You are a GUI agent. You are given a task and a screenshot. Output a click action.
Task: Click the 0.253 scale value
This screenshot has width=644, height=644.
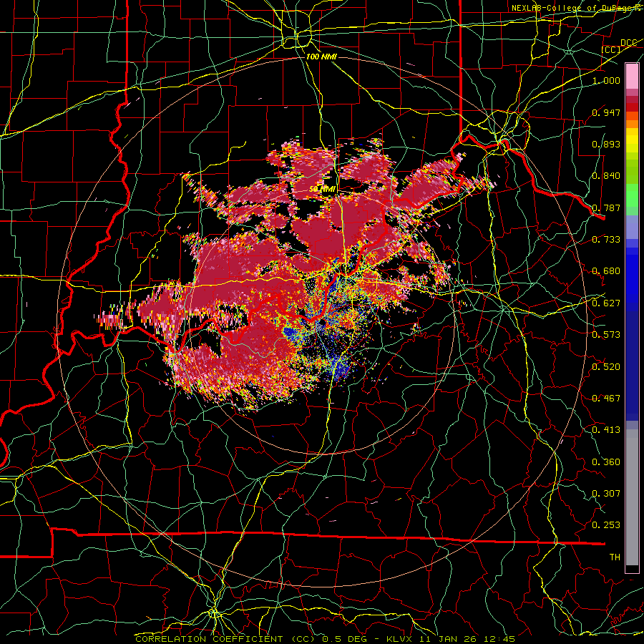click(606, 525)
